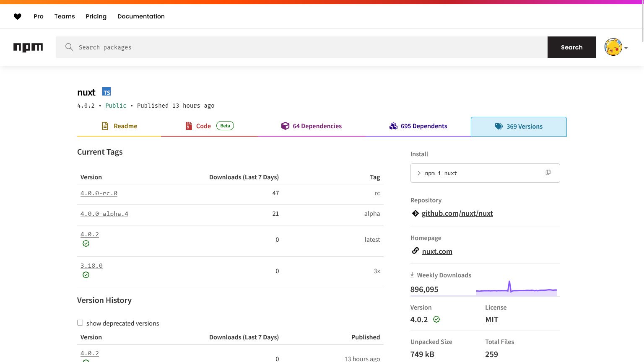Open version 4.0.0-alpha.4 link
Viewport: 644px width, 362px height.
(104, 214)
